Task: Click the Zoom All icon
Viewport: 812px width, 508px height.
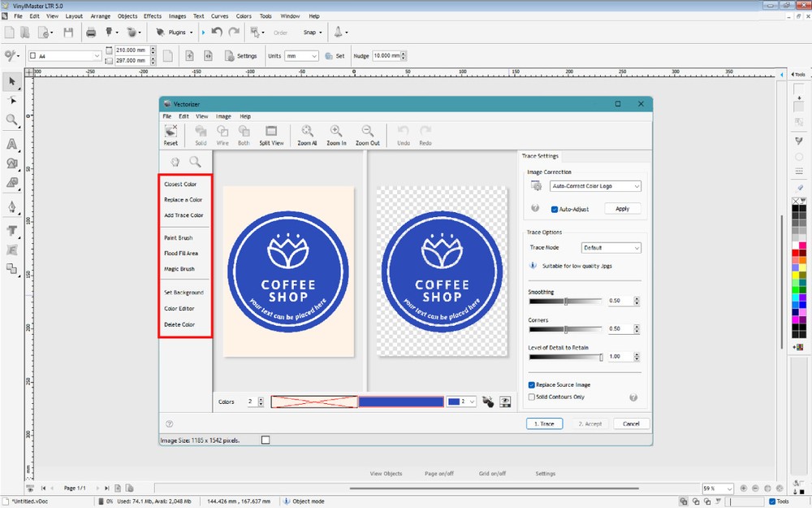Action: 307,135
